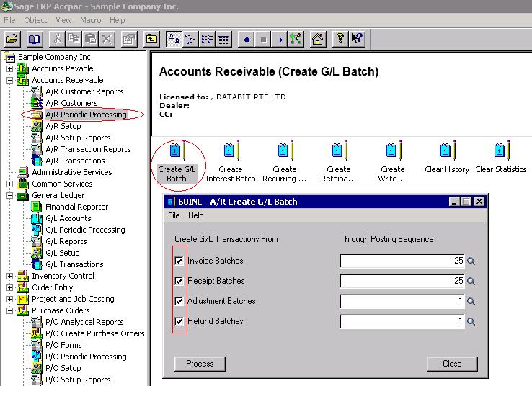The height and width of the screenshot is (399, 532).
Task: Open Help menu in Create G/L Batch dialog
Action: (196, 215)
